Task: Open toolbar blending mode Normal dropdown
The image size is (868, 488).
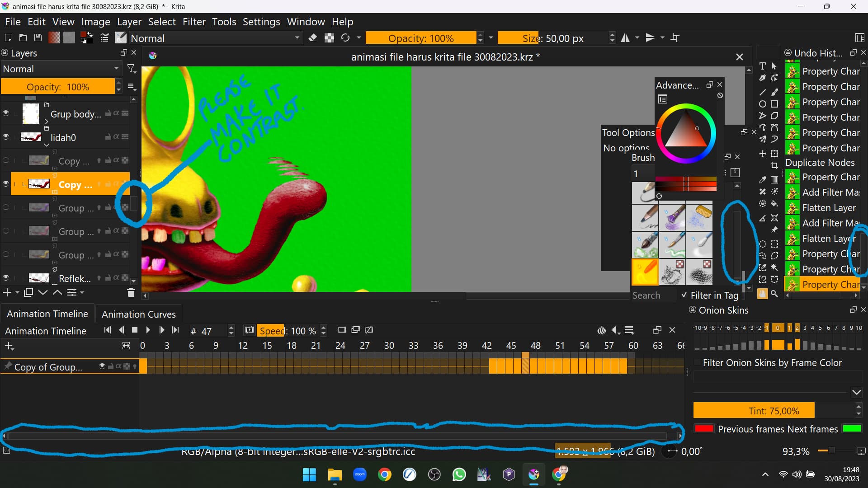Action: [216, 38]
